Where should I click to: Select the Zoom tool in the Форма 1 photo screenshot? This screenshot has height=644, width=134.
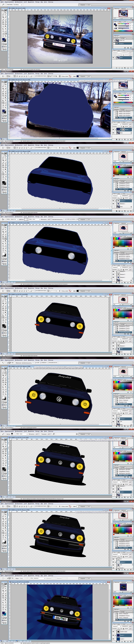point(5,108)
